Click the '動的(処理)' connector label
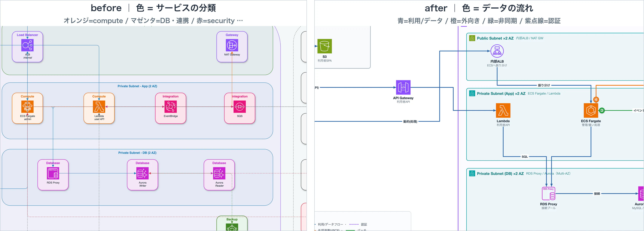Image resolution: width=644 pixels, height=231 pixels. click(x=410, y=122)
